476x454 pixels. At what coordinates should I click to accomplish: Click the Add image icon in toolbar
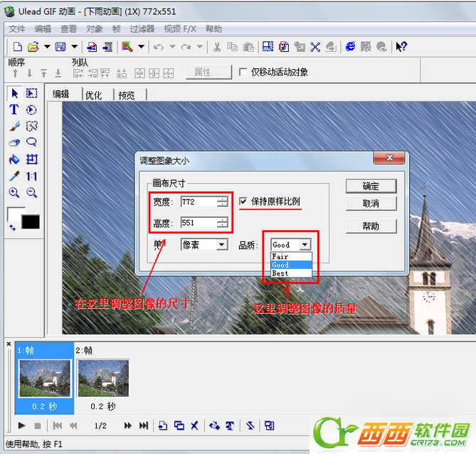click(x=92, y=47)
